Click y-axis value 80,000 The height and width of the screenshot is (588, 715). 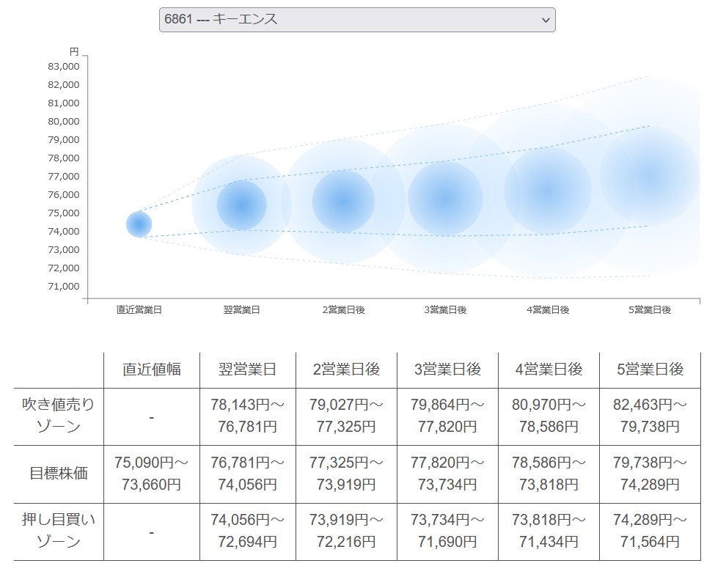tap(63, 121)
